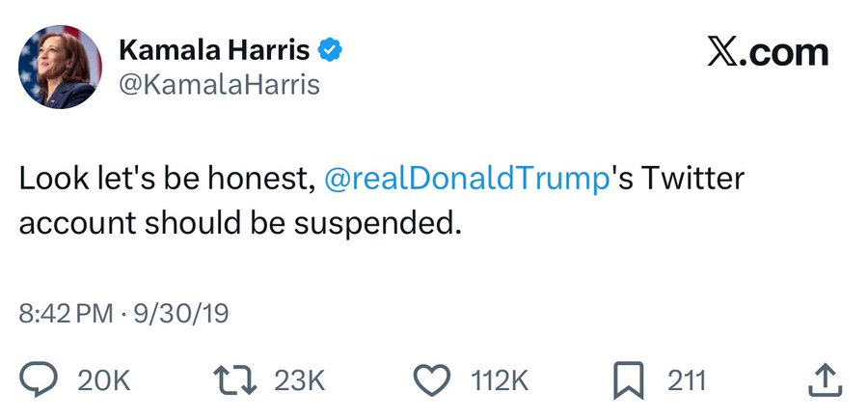Open the circular profile avatar
Screen dimensions: 868x420
pyautogui.click(x=60, y=67)
